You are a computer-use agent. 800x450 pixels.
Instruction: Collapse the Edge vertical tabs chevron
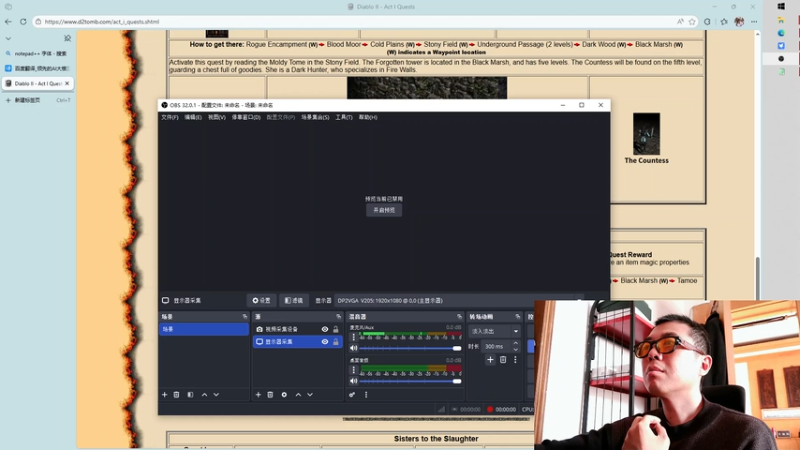pyautogui.click(x=8, y=38)
